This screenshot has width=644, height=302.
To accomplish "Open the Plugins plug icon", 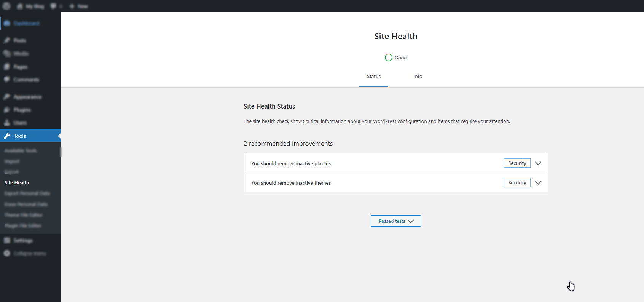I will pyautogui.click(x=7, y=110).
